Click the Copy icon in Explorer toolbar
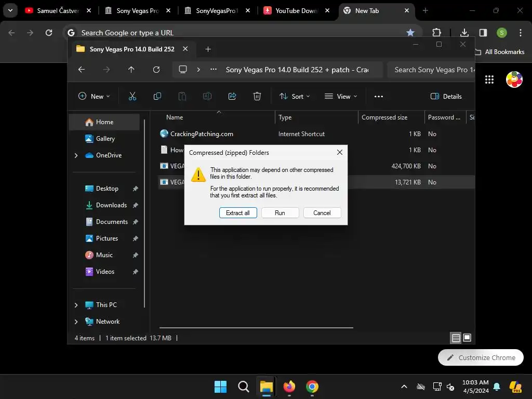Image resolution: width=532 pixels, height=399 pixels. [x=157, y=96]
